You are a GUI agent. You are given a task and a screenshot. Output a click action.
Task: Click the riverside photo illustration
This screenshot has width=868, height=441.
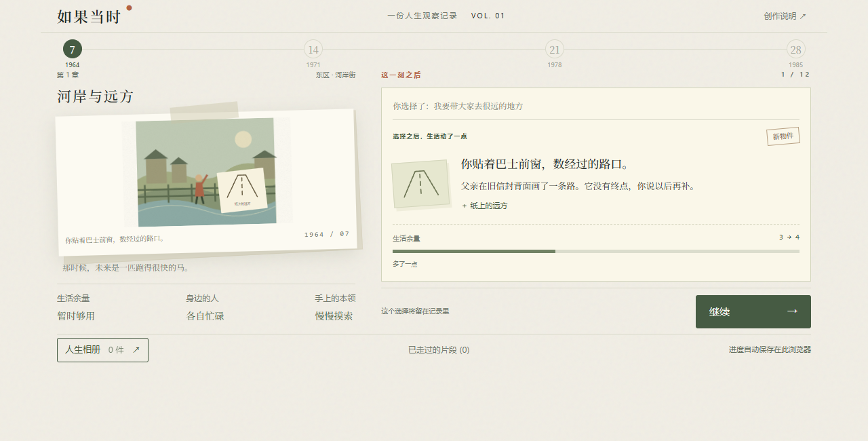[206, 172]
